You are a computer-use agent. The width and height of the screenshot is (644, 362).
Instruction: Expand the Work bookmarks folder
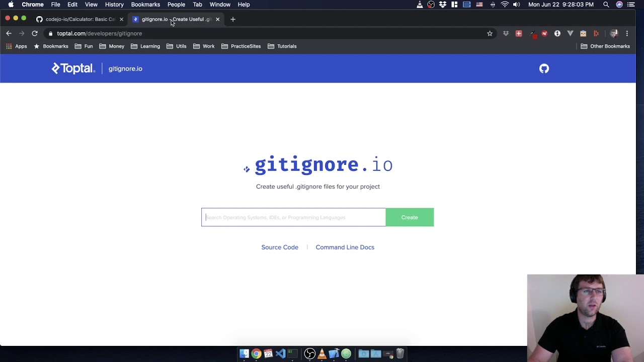[x=204, y=46]
